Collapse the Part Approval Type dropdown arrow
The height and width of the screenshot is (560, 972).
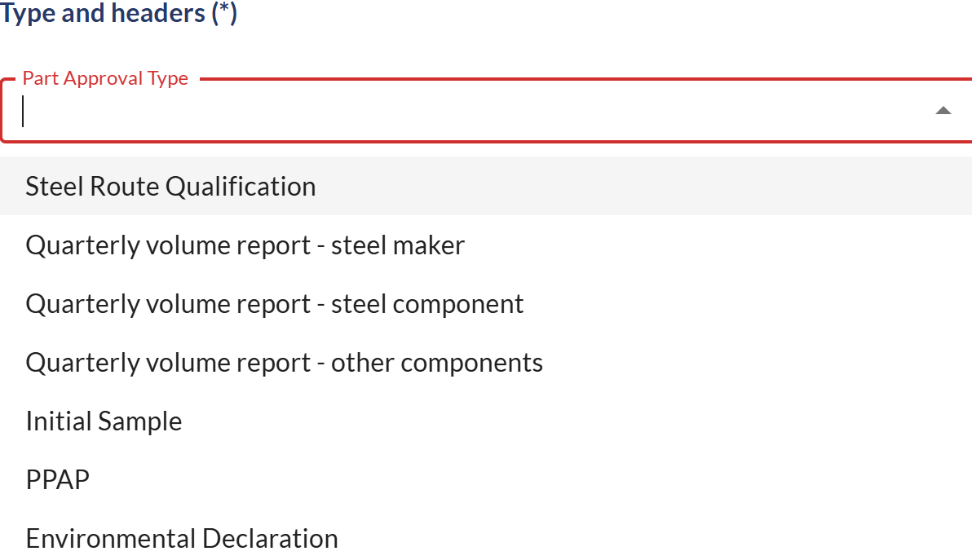(943, 111)
